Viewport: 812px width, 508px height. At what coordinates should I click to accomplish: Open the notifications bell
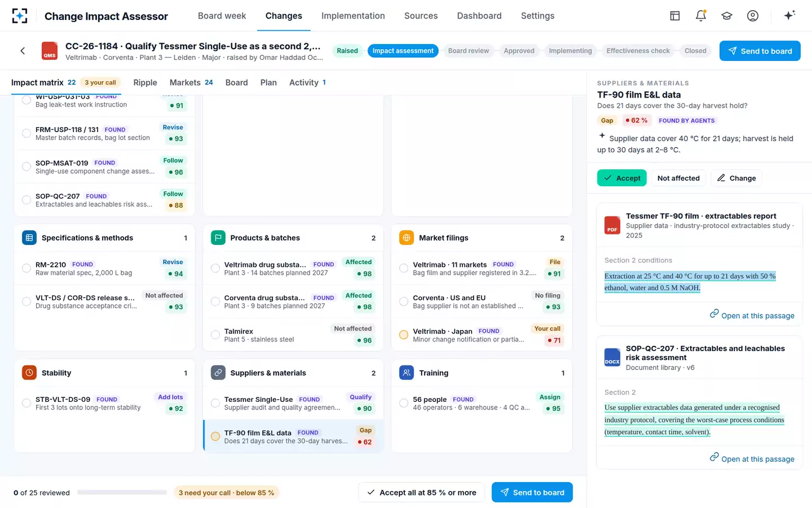tap(701, 16)
